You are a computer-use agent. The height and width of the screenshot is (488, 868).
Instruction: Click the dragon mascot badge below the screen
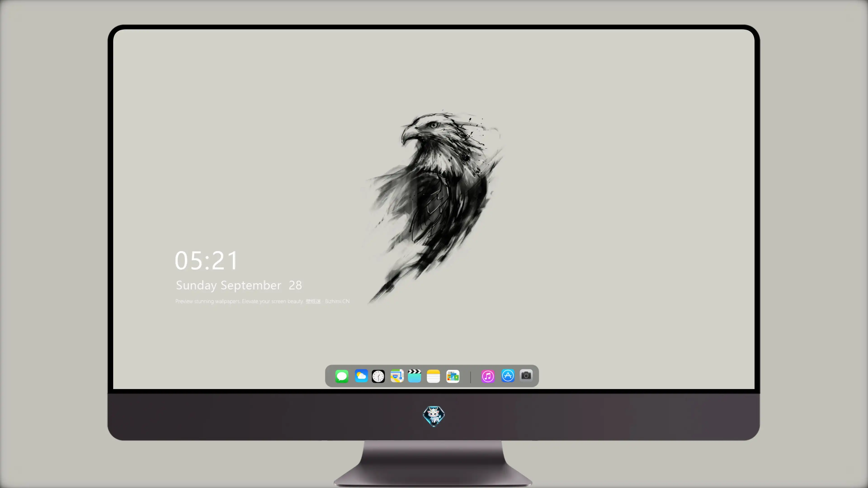(434, 416)
